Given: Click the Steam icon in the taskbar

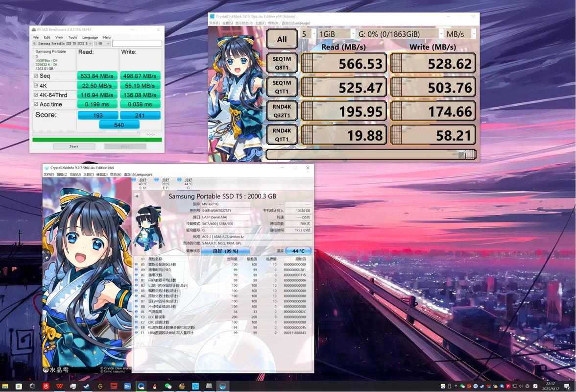Looking at the screenshot, I should pos(87,386).
